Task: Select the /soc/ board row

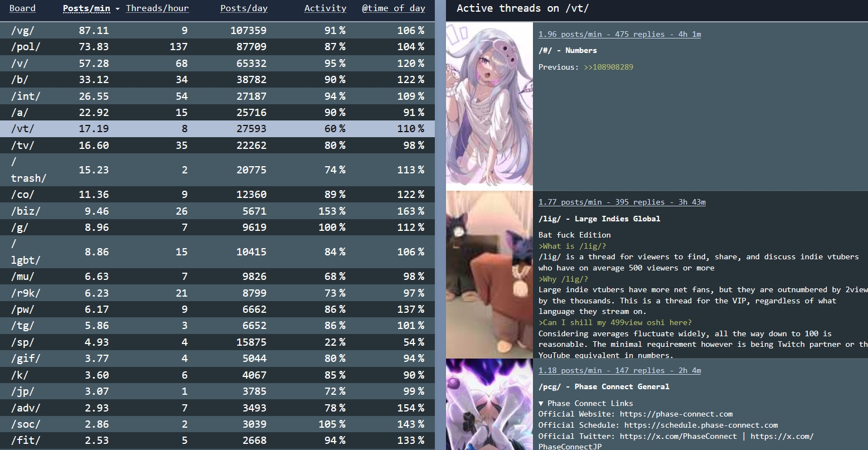Action: tap(217, 424)
